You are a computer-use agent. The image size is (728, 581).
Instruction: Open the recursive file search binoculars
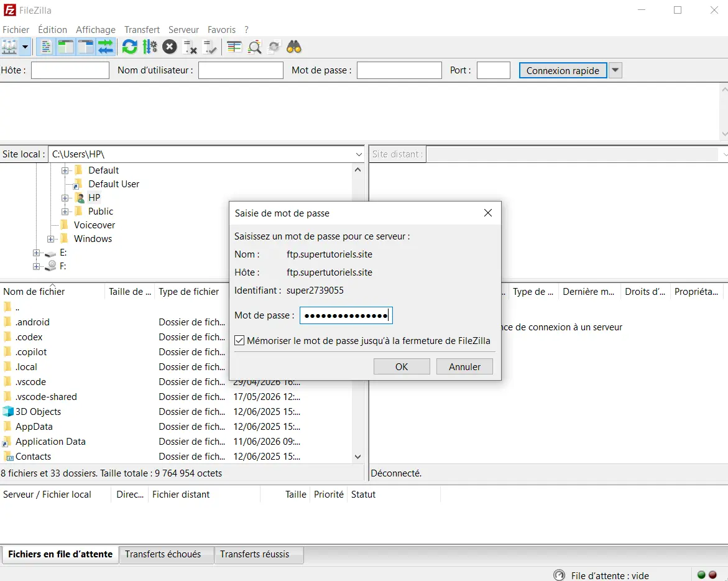tap(294, 47)
